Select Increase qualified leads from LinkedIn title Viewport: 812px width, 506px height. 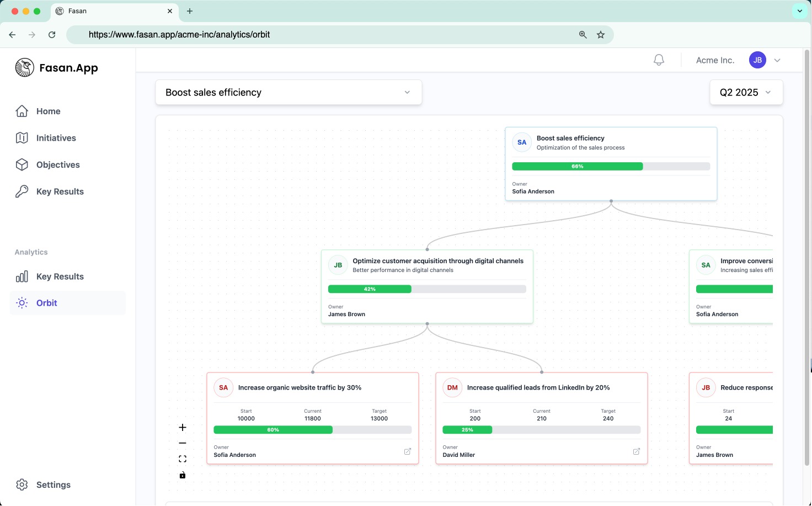coord(538,388)
